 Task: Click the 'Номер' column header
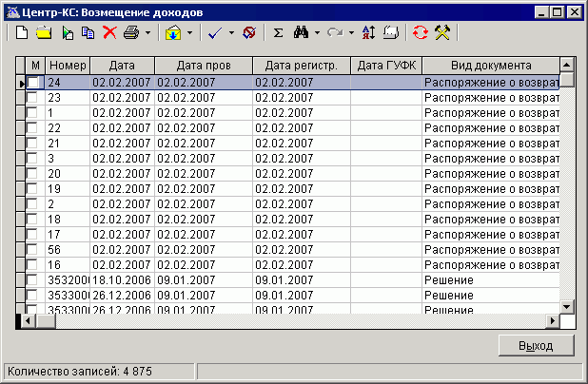coord(68,65)
